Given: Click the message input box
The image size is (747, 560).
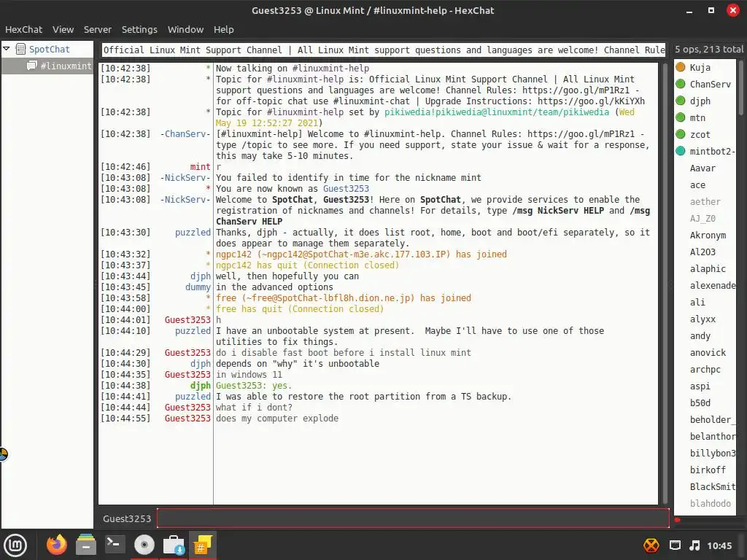Looking at the screenshot, I should point(413,518).
